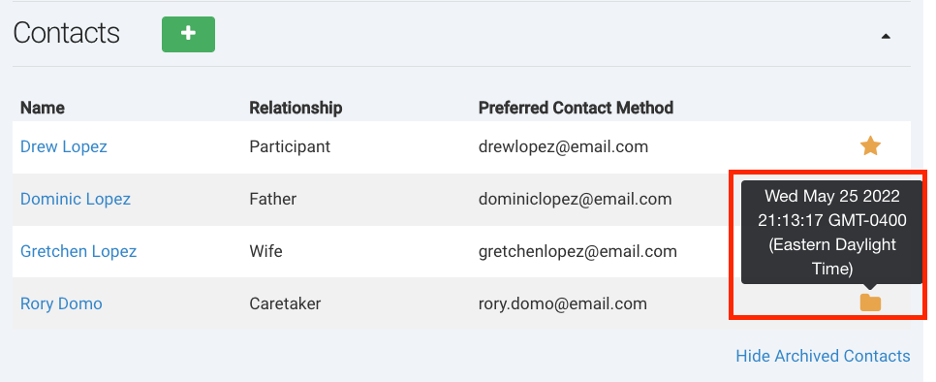Viewport: 936px width, 382px height.
Task: Click the Preferred Contact Method column header
Action: [575, 108]
